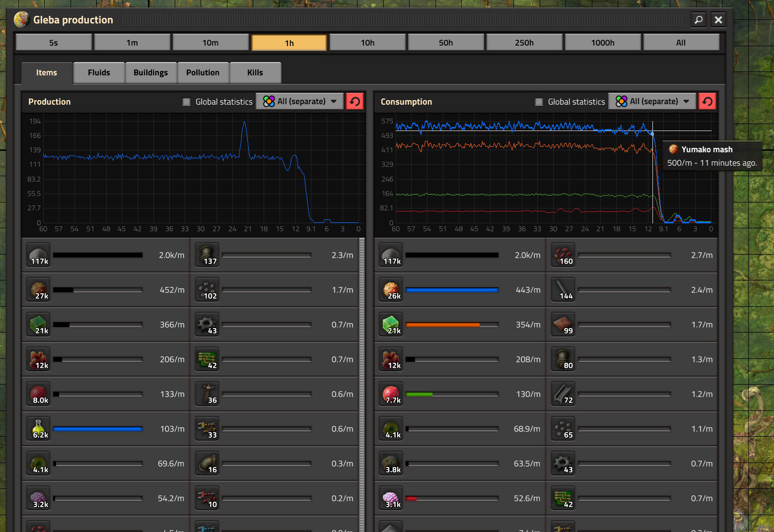This screenshot has width=774, height=532.
Task: Click steel plate icon showing count 72
Action: [563, 394]
